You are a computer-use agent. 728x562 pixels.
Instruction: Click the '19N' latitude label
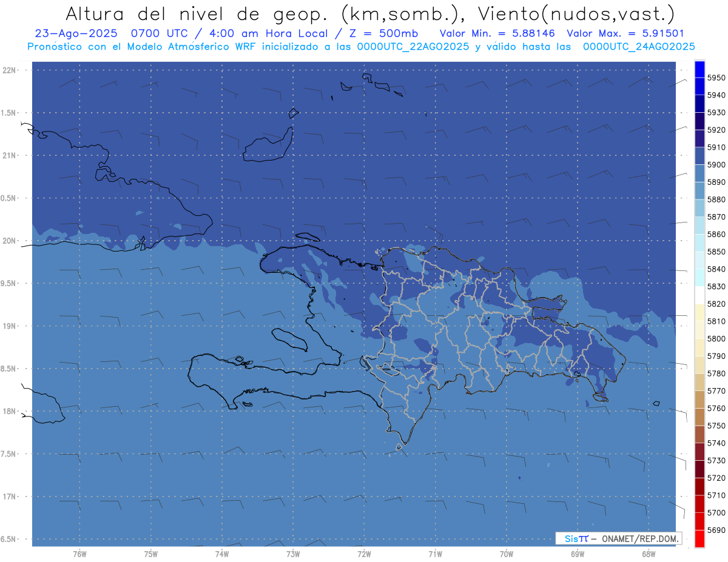(9, 326)
